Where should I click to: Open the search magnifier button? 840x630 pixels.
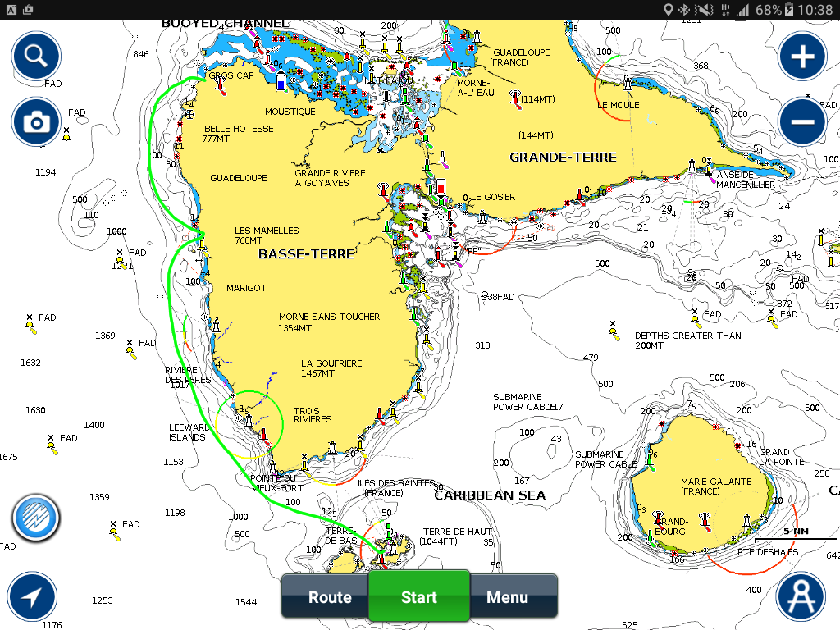coord(35,57)
